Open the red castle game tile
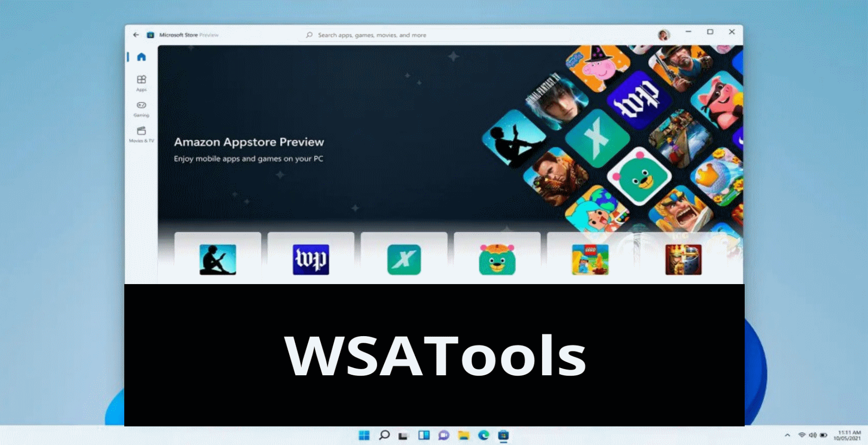 pyautogui.click(x=684, y=260)
